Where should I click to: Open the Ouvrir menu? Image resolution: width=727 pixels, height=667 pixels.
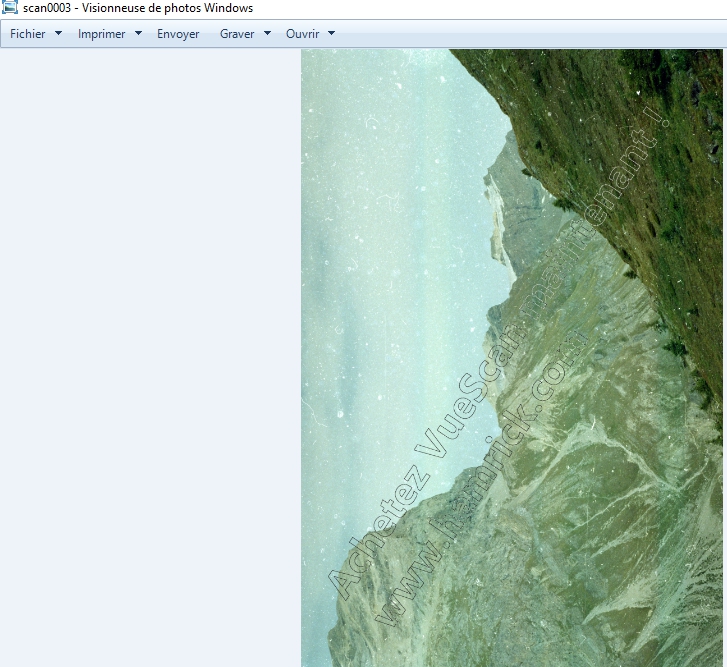302,34
